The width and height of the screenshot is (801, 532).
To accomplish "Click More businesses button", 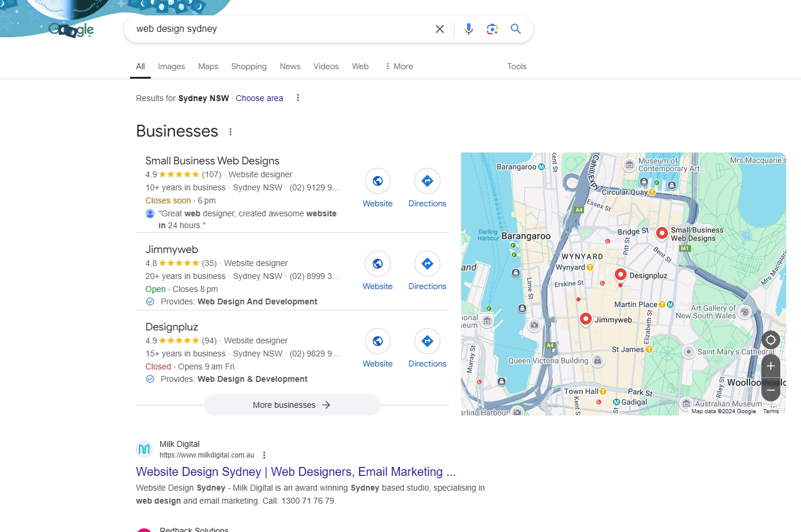I will pos(292,405).
